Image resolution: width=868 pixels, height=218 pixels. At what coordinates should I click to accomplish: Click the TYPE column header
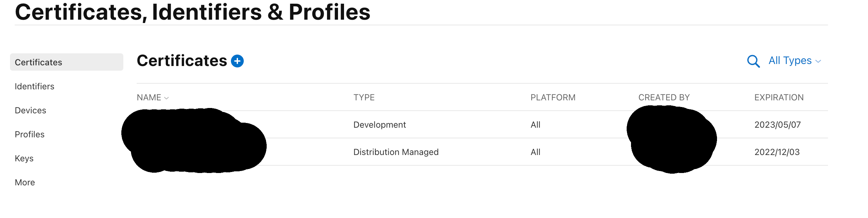coord(364,97)
